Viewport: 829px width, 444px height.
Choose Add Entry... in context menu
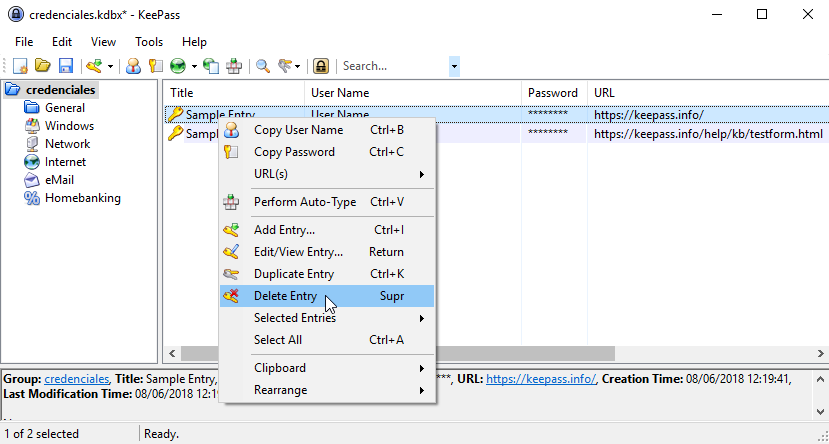coord(327,230)
